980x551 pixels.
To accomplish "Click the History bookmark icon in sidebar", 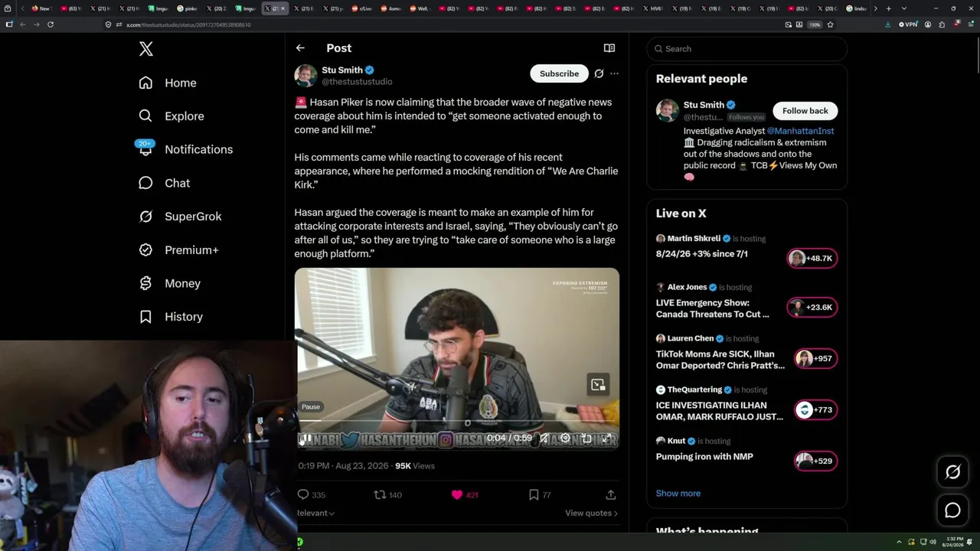I will [145, 317].
